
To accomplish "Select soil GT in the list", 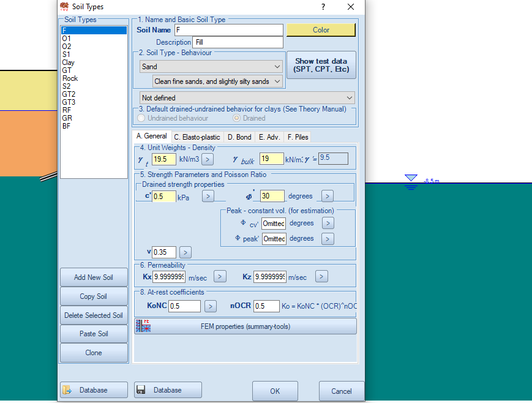I will [94, 70].
